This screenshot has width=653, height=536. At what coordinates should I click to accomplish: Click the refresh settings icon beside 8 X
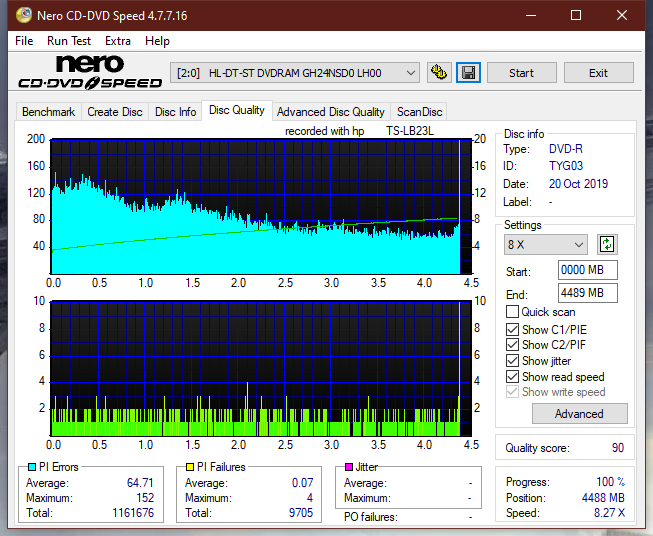(607, 244)
